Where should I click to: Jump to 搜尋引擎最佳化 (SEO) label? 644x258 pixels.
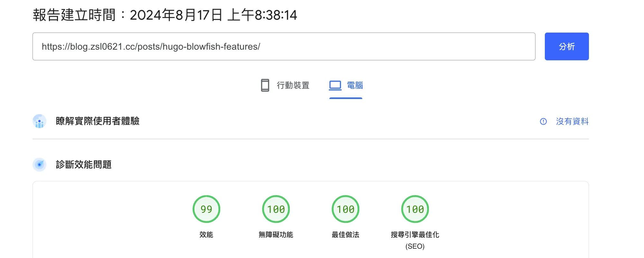point(415,240)
